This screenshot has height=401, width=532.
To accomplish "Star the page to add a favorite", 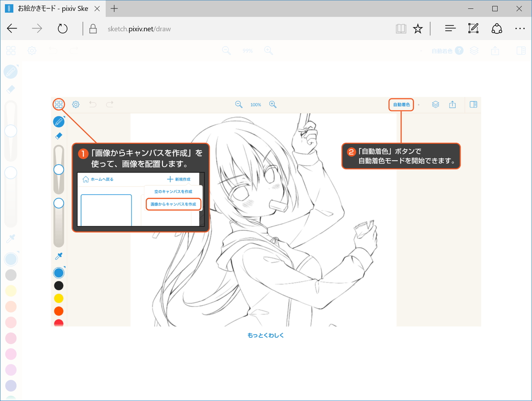I will coord(418,28).
